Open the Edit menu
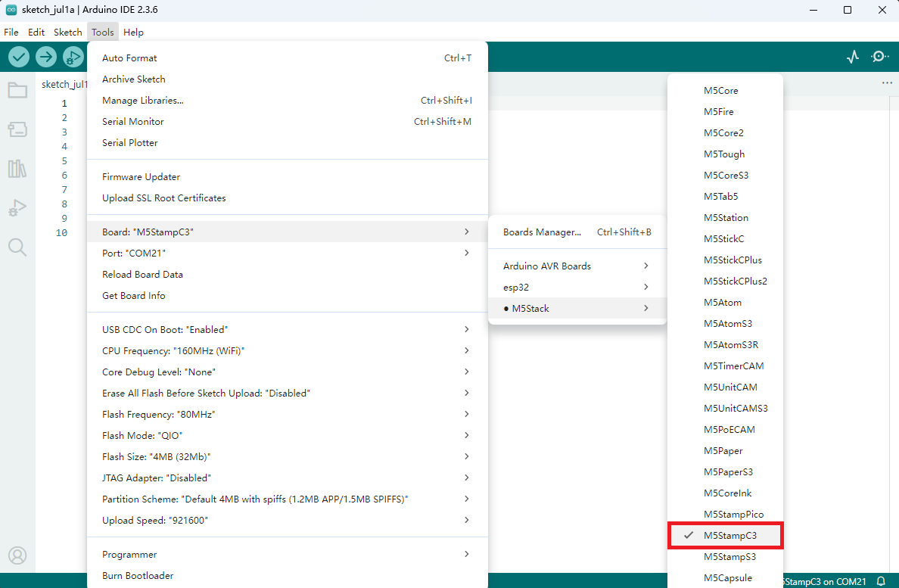 [x=36, y=32]
